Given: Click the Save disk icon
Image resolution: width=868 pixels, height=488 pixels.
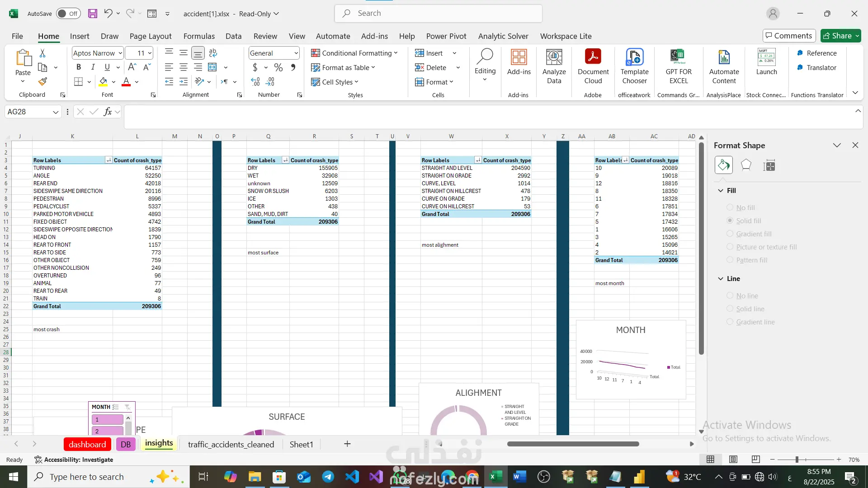Looking at the screenshot, I should click(93, 14).
